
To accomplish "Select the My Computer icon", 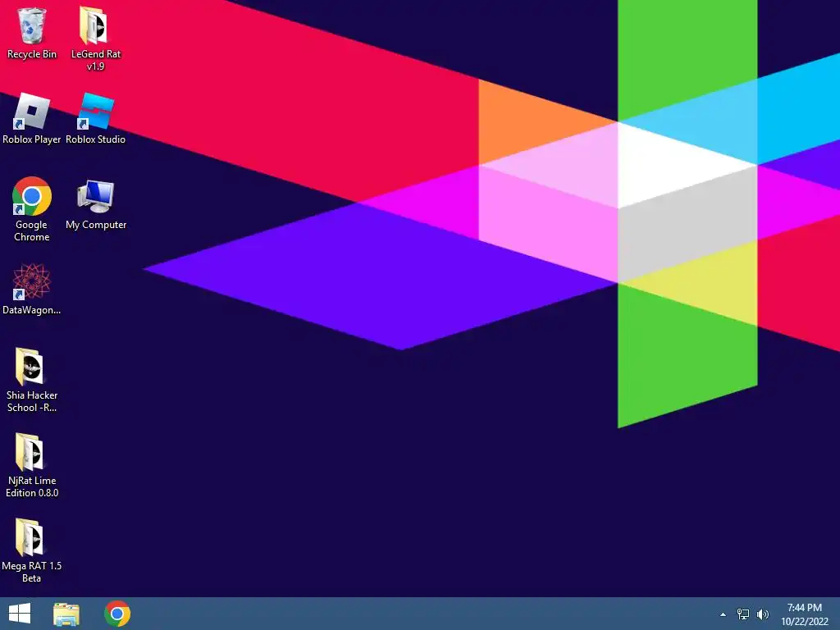I will pyautogui.click(x=95, y=197).
